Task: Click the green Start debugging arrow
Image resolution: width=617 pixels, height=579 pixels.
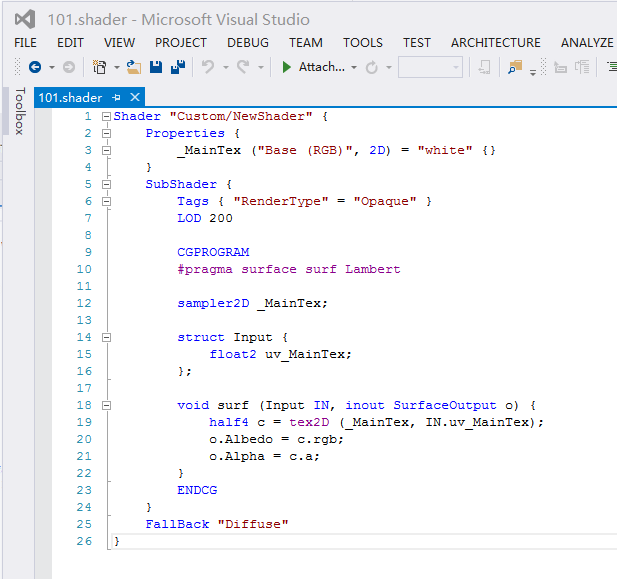Action: tap(286, 67)
